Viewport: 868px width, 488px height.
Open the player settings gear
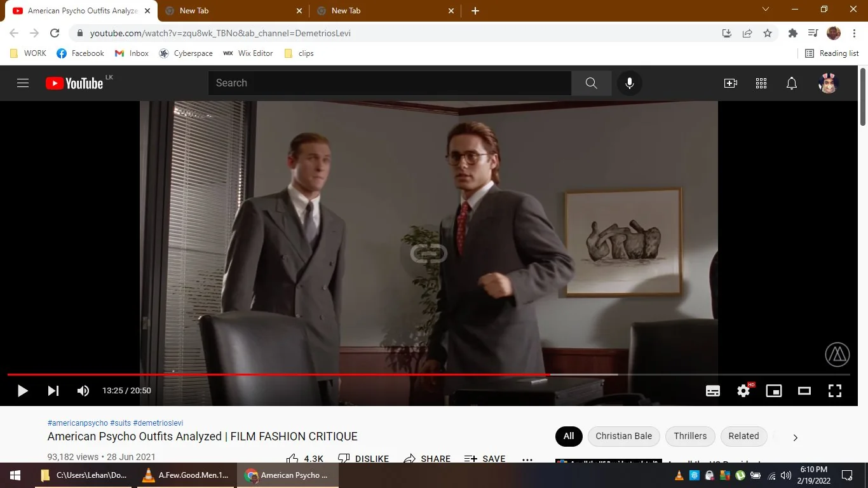tap(743, 391)
